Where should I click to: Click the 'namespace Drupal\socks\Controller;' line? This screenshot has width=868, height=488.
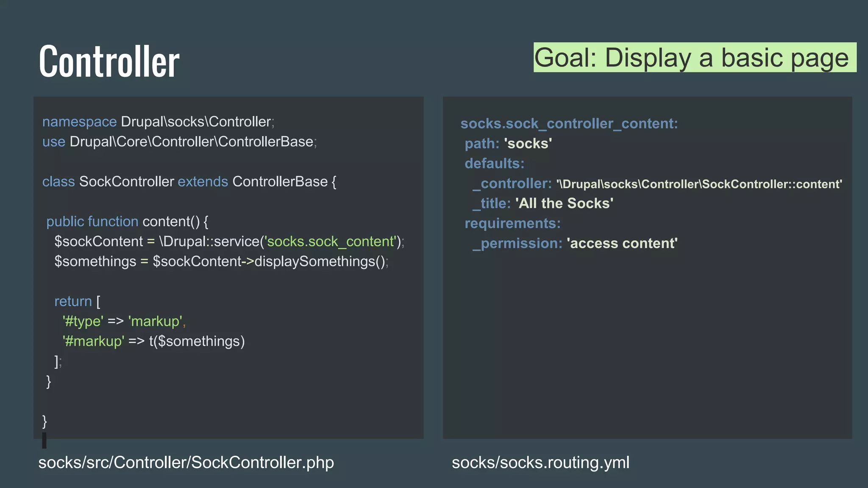(159, 122)
